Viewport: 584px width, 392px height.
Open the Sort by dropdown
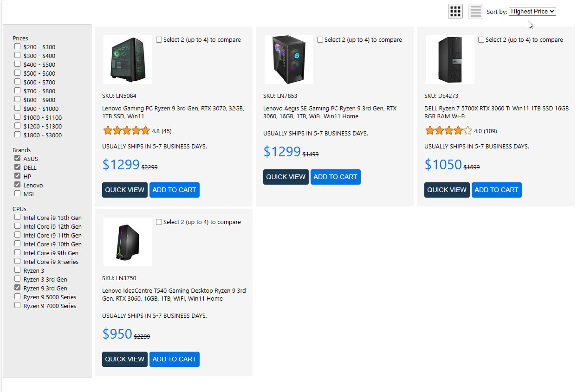532,12
